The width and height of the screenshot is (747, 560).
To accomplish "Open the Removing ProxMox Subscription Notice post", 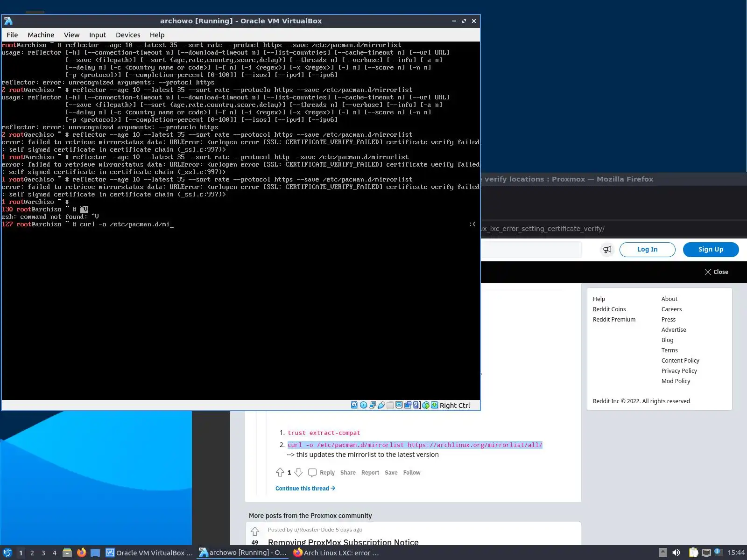I will 343,541.
